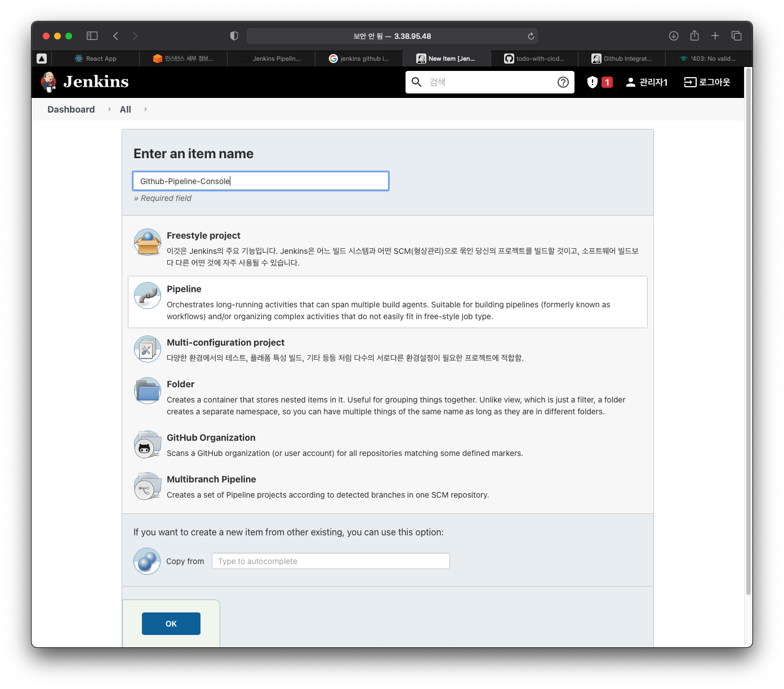Go back with Safari back arrow
Screen dimensions: 784x689
tap(115, 36)
